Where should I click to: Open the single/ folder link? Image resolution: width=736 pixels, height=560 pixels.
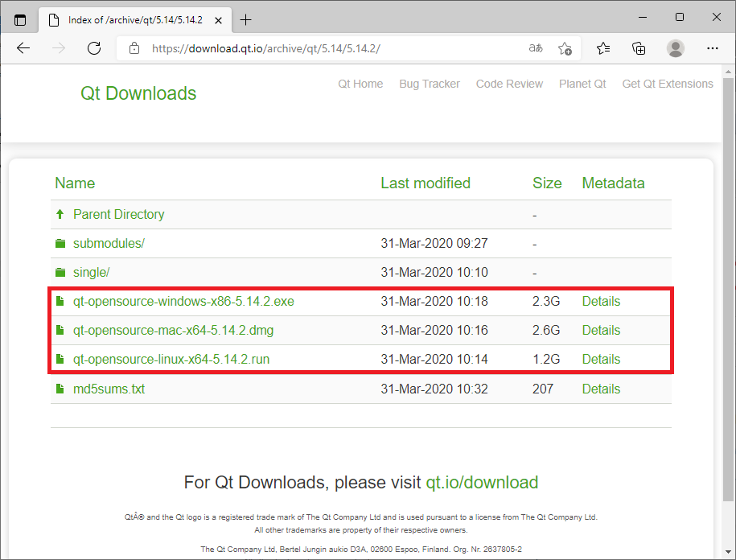[x=92, y=272]
